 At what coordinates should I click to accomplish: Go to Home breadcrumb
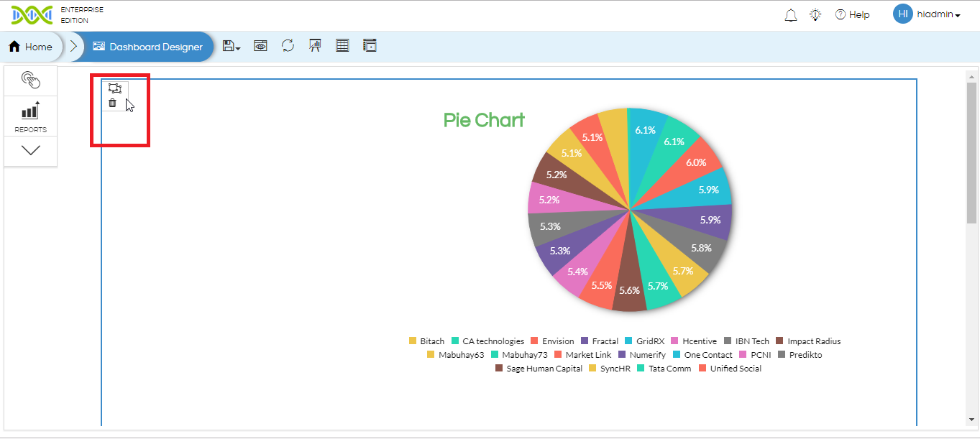[x=30, y=47]
